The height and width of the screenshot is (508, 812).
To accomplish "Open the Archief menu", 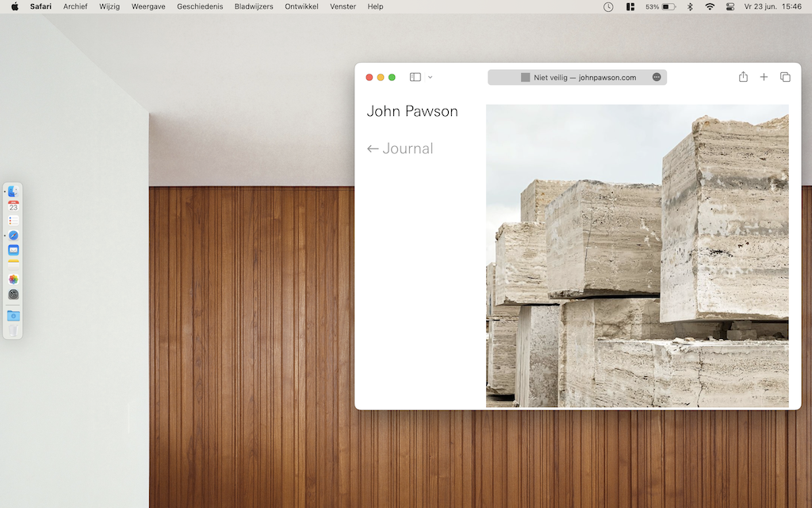I will (75, 6).
